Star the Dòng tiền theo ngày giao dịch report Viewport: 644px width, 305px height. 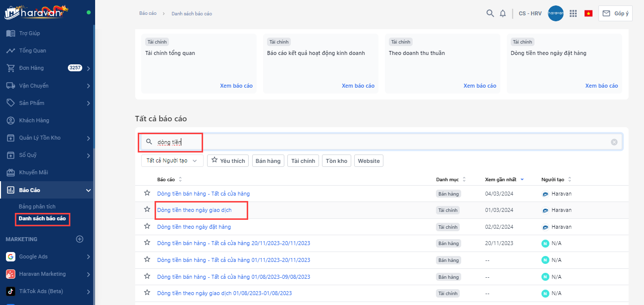coord(147,210)
